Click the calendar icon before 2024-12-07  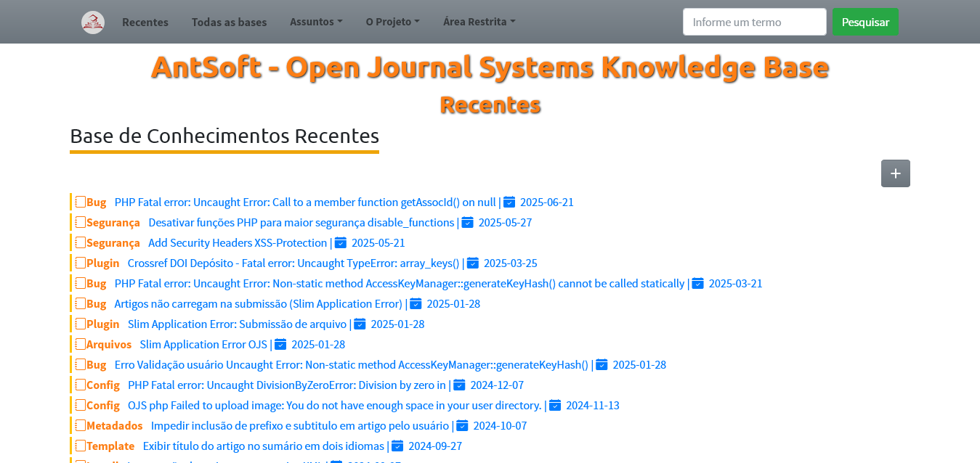pyautogui.click(x=459, y=385)
